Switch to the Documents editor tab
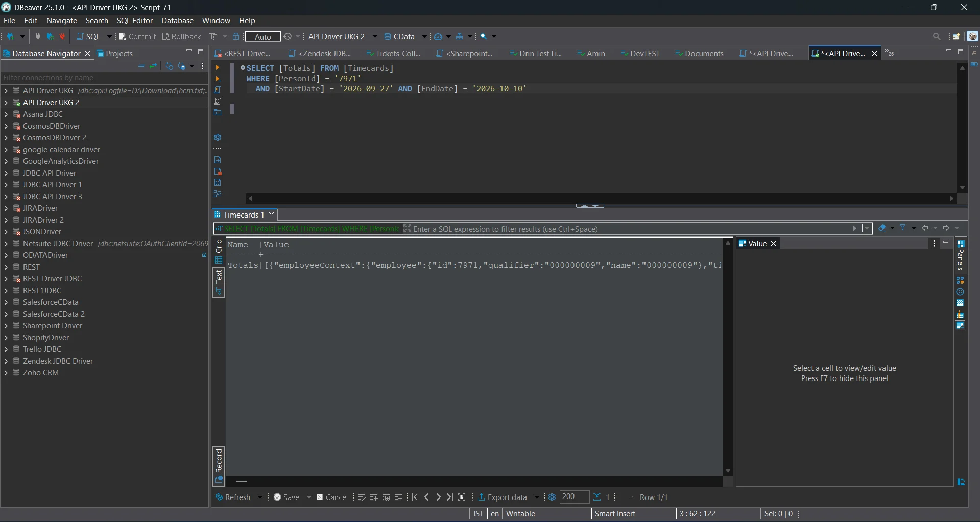 click(699, 53)
